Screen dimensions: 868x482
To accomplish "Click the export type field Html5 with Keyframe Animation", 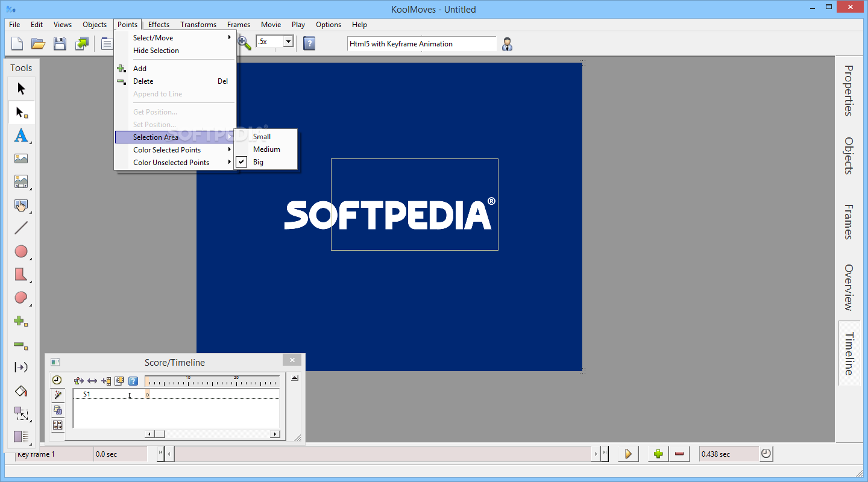I will 422,44.
